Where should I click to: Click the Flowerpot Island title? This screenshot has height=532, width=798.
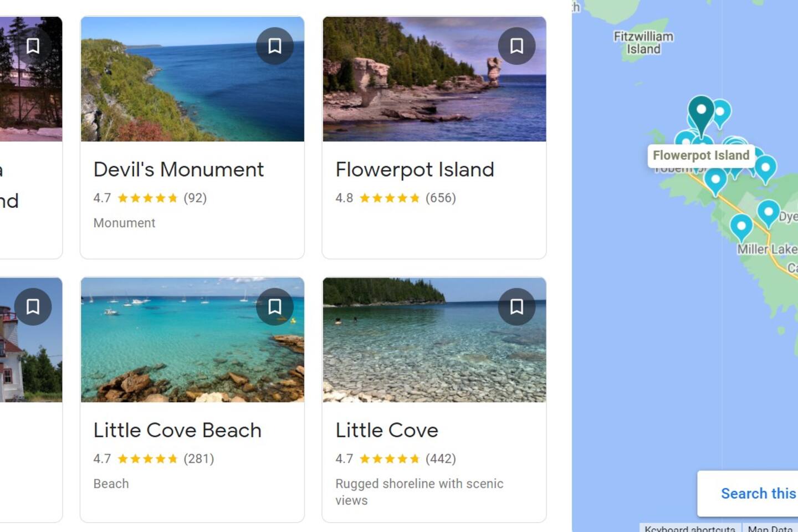(x=415, y=170)
